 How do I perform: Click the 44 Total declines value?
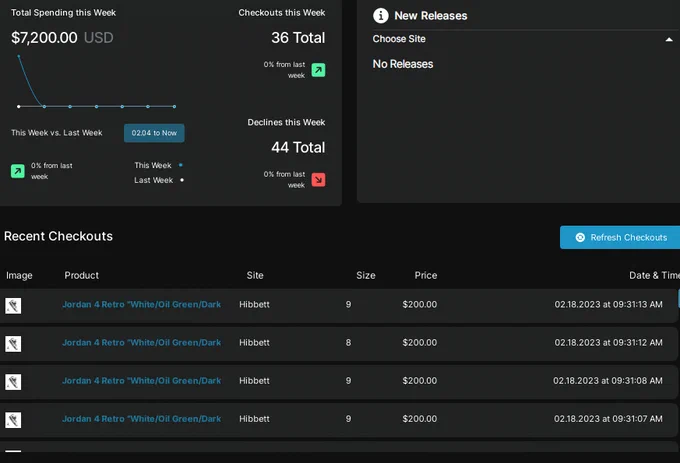pyautogui.click(x=298, y=147)
